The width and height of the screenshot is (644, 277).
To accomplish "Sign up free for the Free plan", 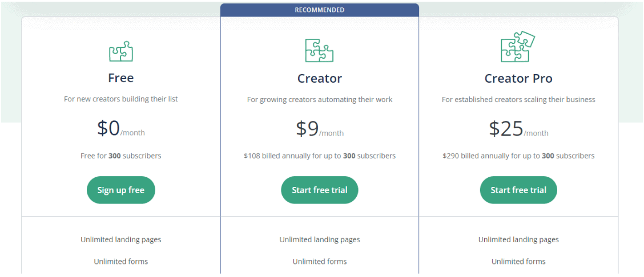I will pyautogui.click(x=121, y=190).
